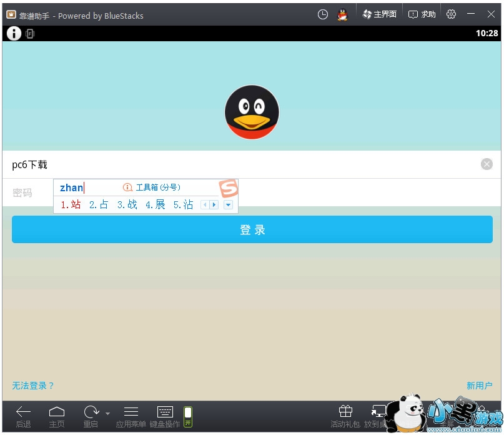The image size is (504, 435).
Task: Open the 活动礼包 gift pack icon
Action: 345,416
